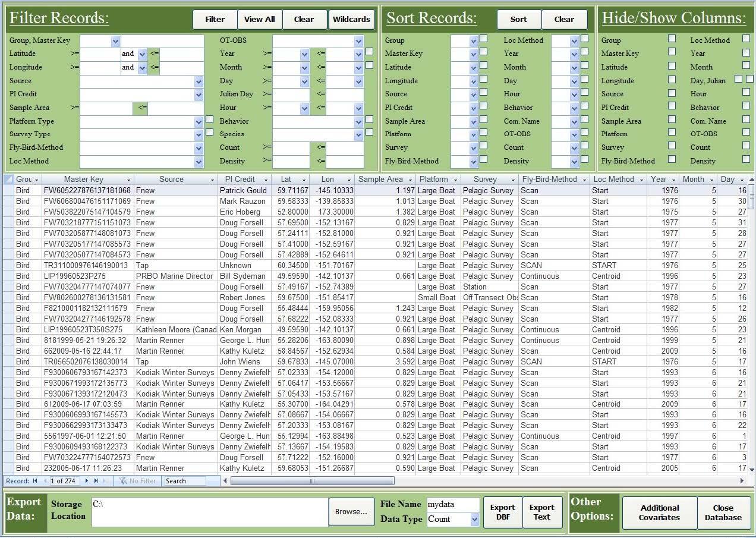Select the 'LIP19960523T350S275' master key cell
The image size is (756, 538).
[88, 329]
